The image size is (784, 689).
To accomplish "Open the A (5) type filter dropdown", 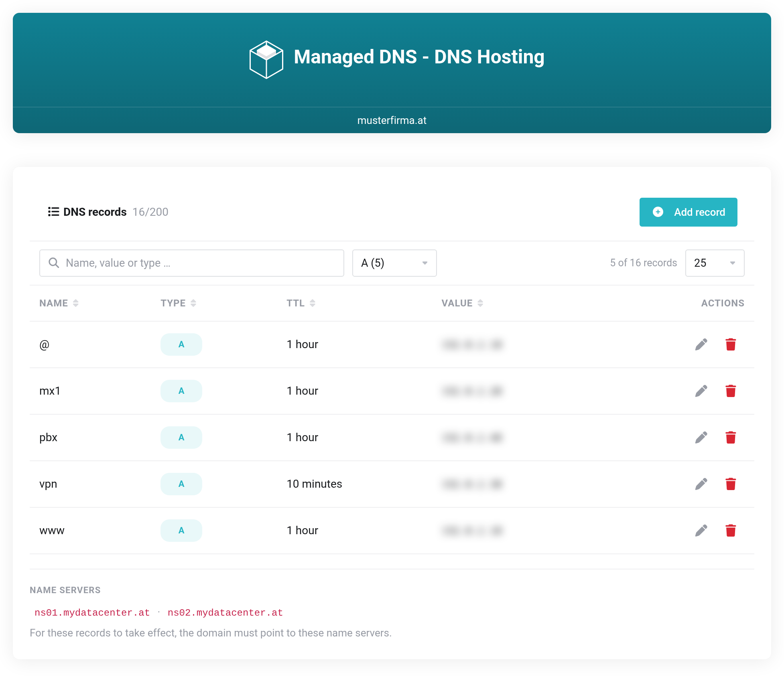I will click(x=394, y=263).
